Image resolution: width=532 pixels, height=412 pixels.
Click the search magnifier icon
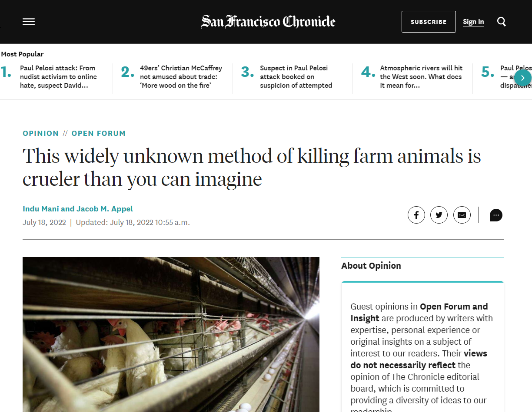(502, 22)
